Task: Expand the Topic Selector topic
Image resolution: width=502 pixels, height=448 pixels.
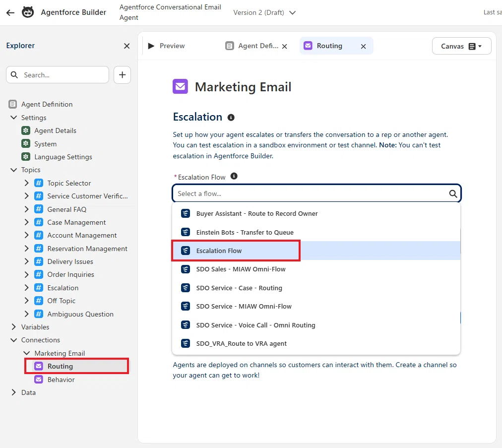Action: click(27, 183)
